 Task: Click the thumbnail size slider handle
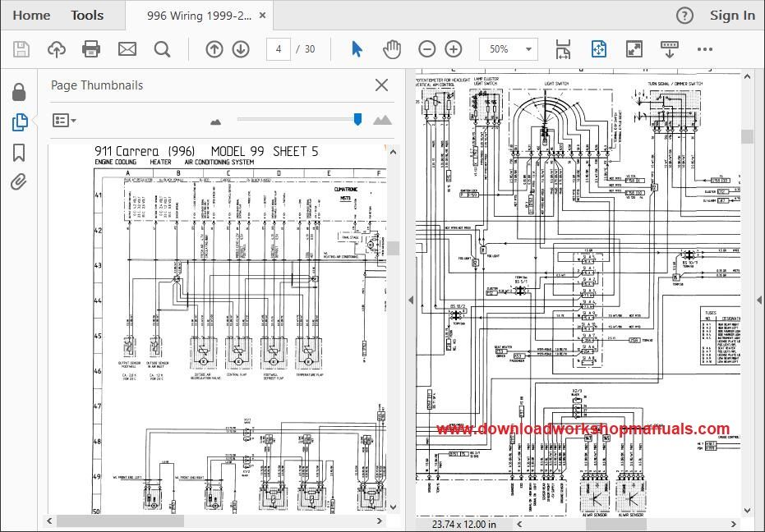coord(357,120)
